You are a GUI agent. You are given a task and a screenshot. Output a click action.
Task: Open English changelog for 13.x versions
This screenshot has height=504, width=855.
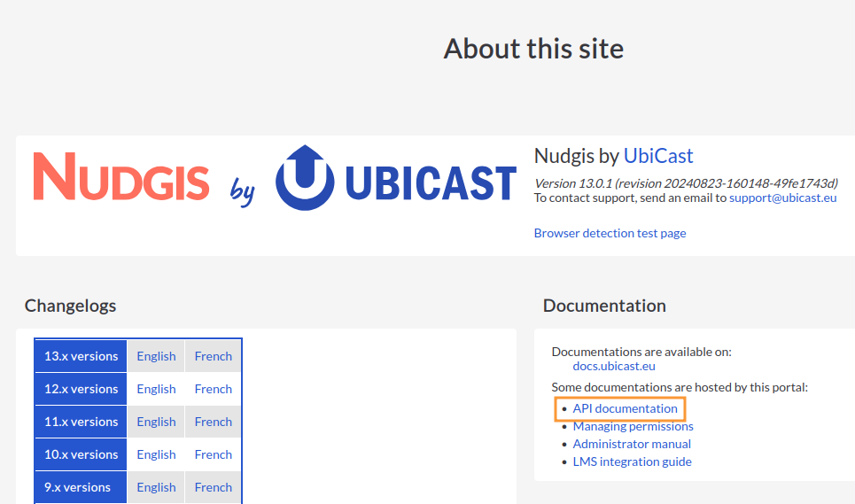pyautogui.click(x=157, y=356)
